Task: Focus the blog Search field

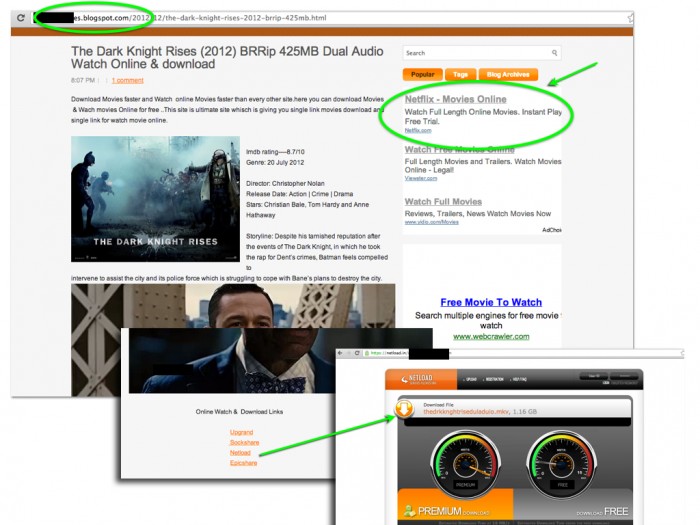Action: coord(482,53)
